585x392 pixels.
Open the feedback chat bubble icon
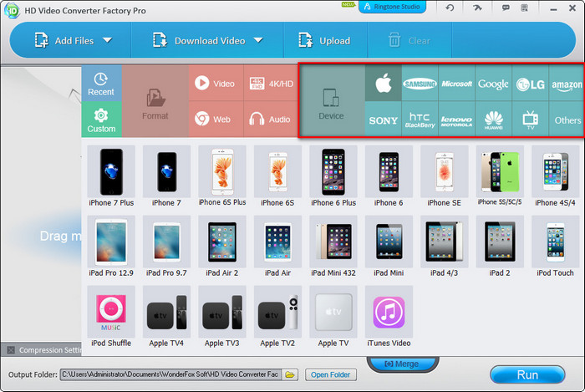506,8
